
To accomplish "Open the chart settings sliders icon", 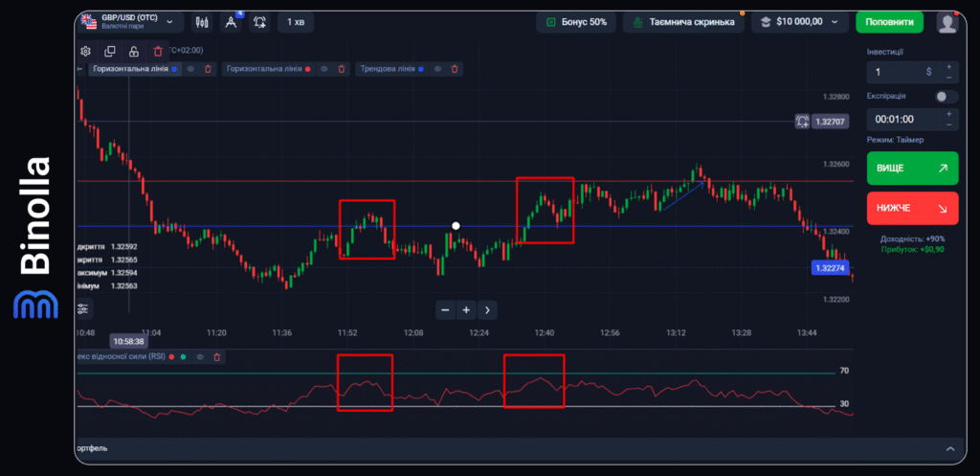I will pyautogui.click(x=84, y=308).
